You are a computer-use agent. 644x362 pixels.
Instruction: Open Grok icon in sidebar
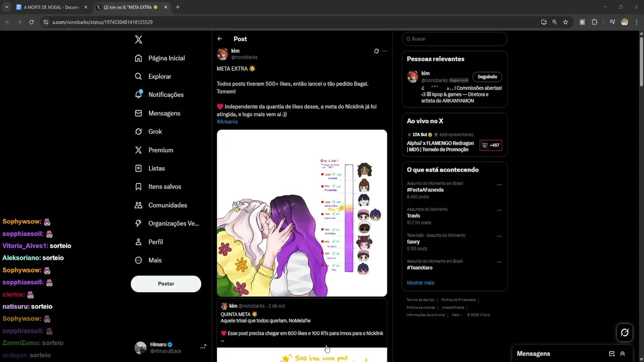point(138,131)
